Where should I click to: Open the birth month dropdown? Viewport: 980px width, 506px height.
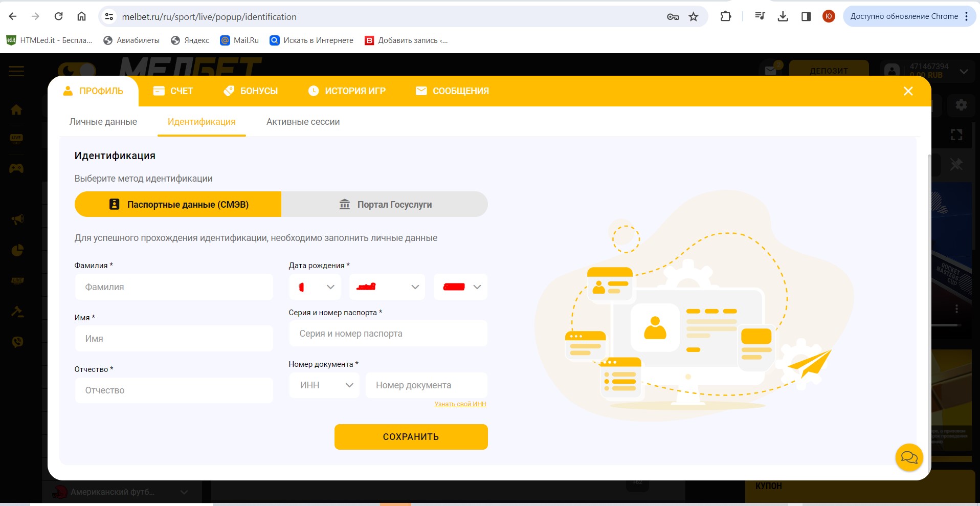coord(387,287)
